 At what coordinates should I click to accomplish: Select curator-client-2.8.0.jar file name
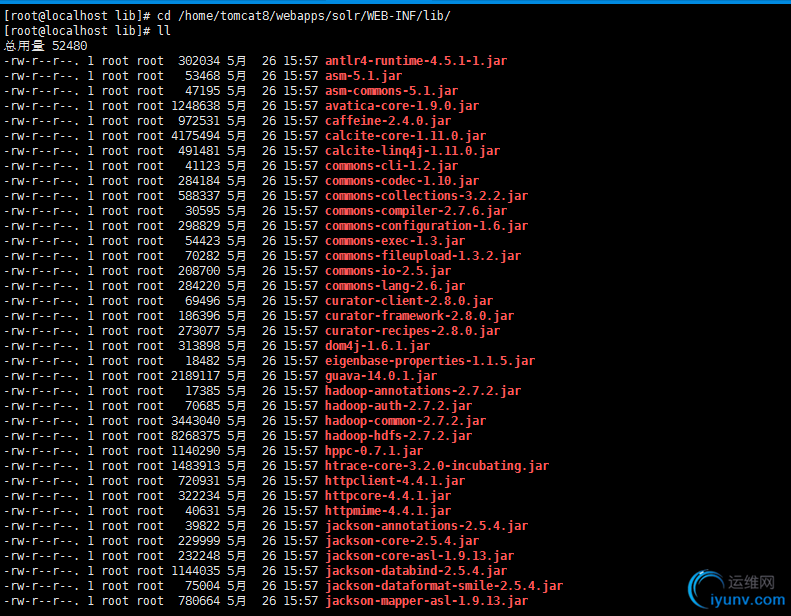coord(409,301)
